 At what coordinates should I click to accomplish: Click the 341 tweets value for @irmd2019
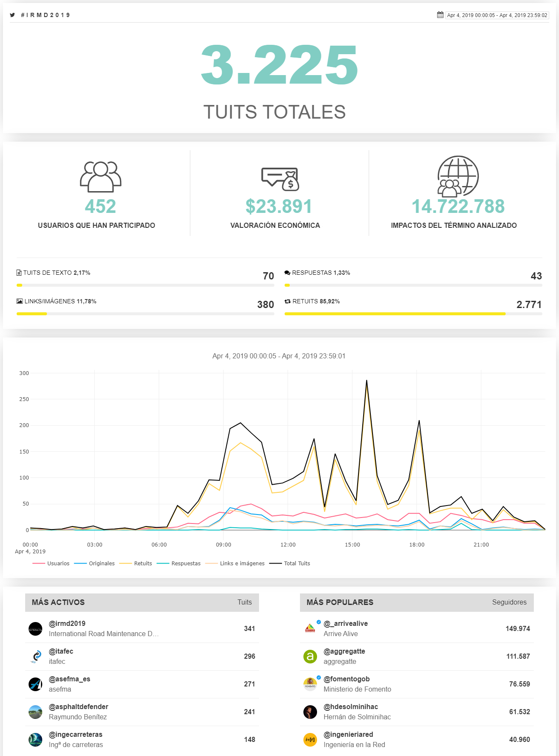pos(250,629)
